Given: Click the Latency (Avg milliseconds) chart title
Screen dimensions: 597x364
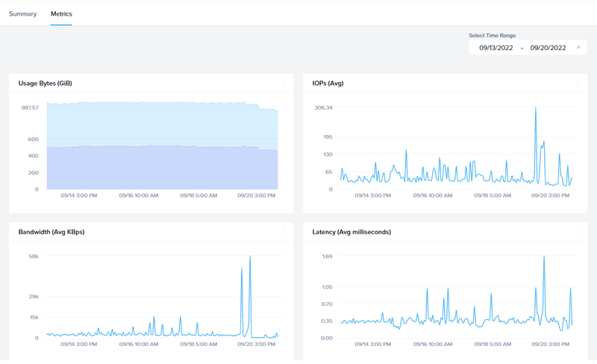Looking at the screenshot, I should click(351, 232).
